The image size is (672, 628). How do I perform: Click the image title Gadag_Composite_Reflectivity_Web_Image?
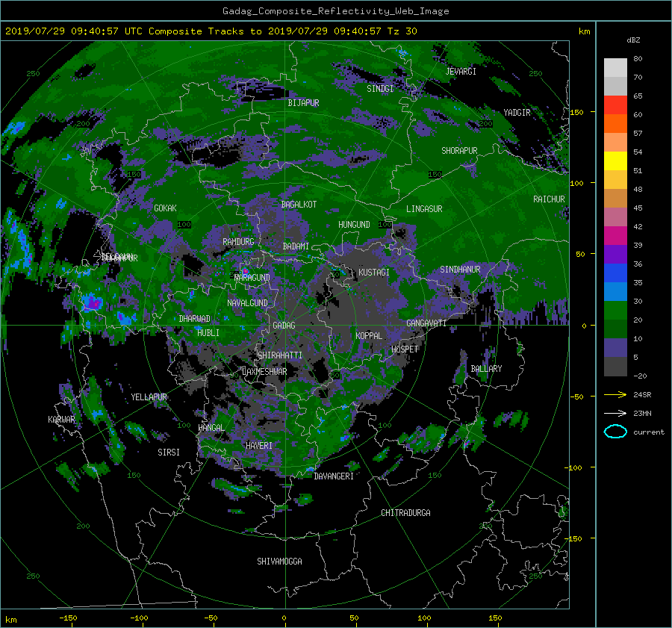[335, 11]
